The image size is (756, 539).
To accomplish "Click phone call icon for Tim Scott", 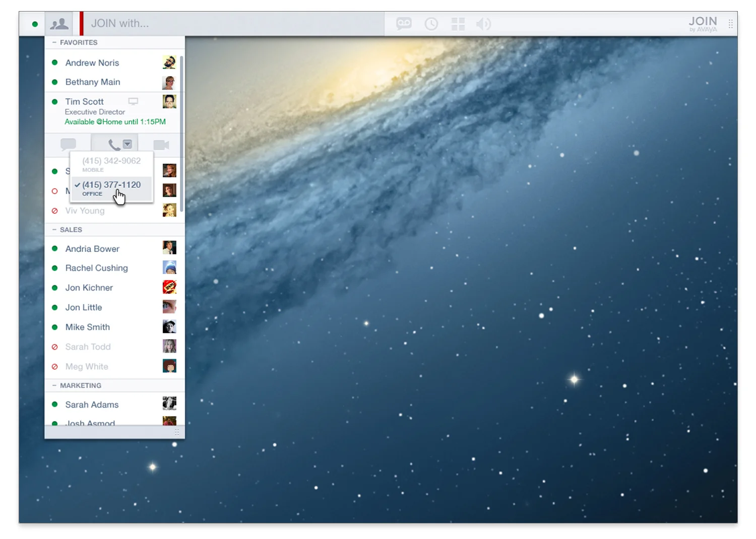I will pyautogui.click(x=114, y=145).
